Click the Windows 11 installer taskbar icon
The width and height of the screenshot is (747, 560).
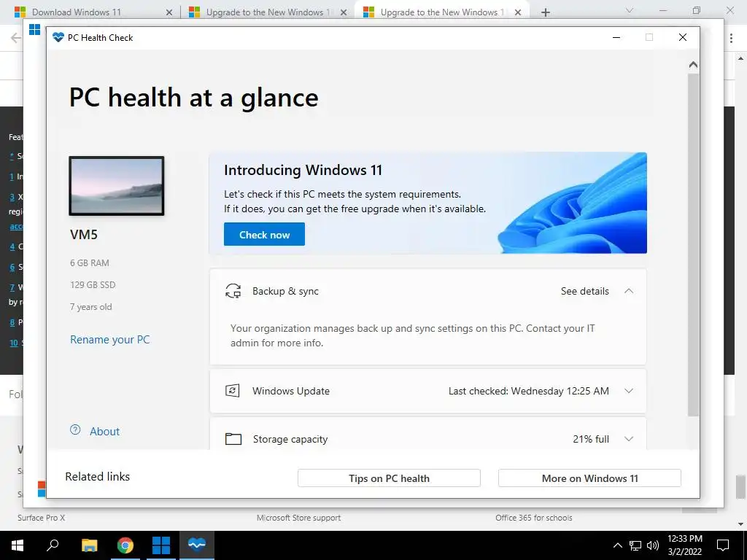pyautogui.click(x=161, y=545)
